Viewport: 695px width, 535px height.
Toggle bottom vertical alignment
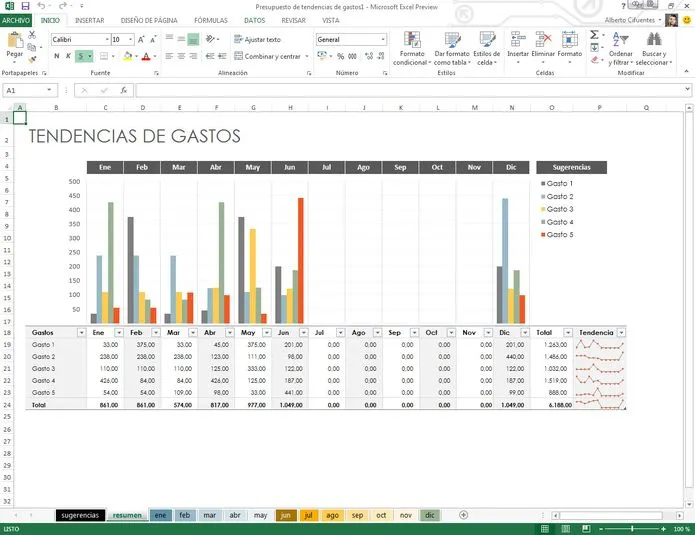[x=193, y=39]
